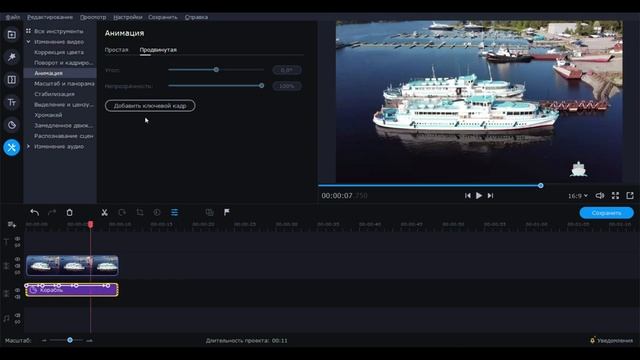Open the titles Tт tab
Image resolution: width=640 pixels, height=360 pixels.
click(11, 102)
